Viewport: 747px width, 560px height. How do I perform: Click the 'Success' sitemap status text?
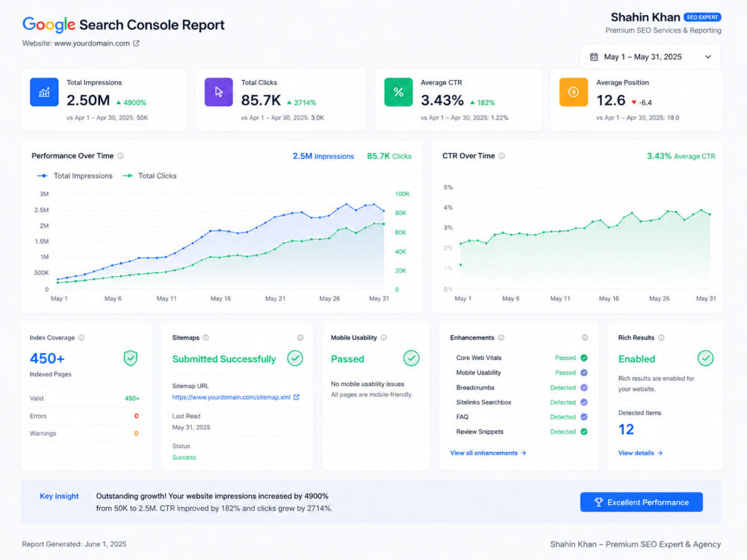click(x=184, y=457)
